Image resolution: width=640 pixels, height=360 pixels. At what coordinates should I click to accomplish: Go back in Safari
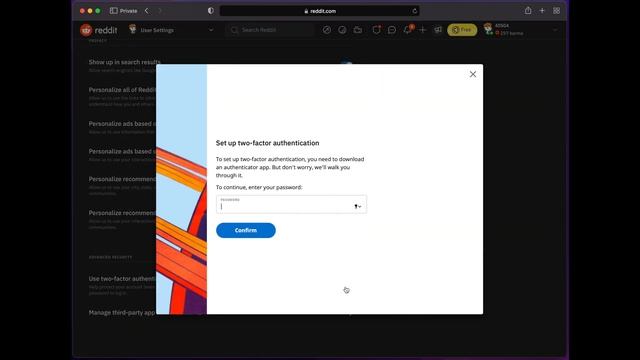click(x=147, y=11)
